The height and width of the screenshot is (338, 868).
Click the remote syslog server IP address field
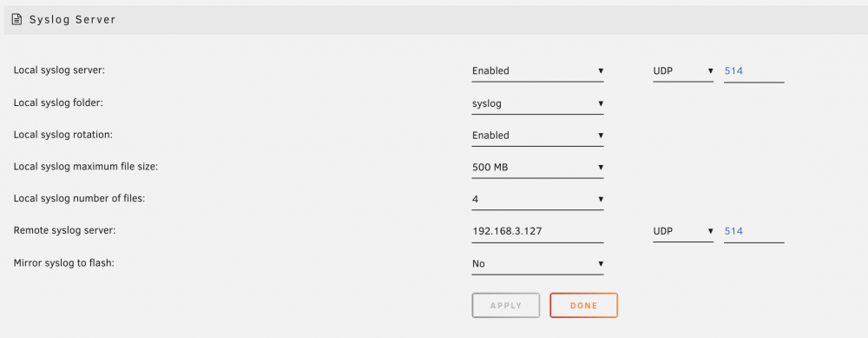point(537,232)
